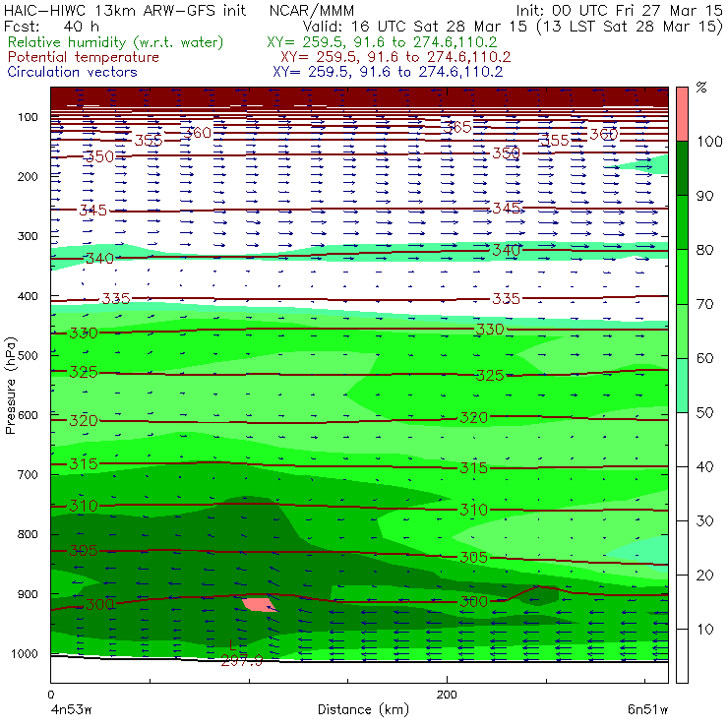Click the 'Relative humidity (w.r.t. water)' legend text
This screenshot has width=728, height=728.
click(116, 42)
